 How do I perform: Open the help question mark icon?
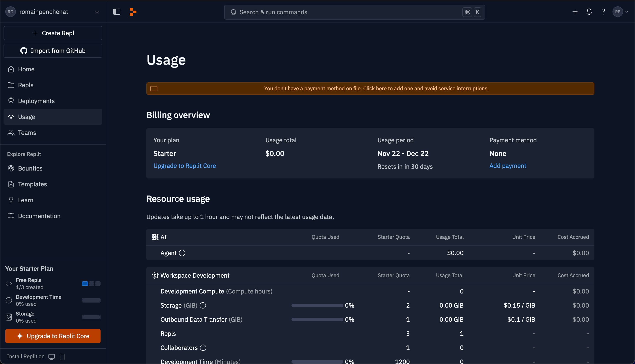(x=603, y=12)
